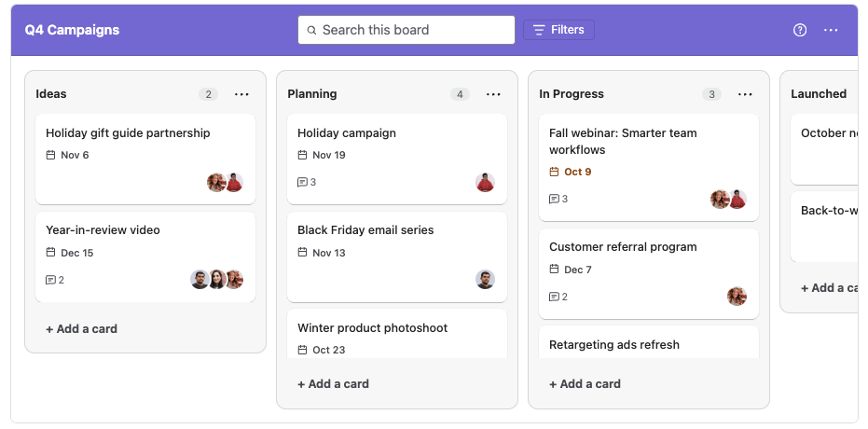Click assignee avatar on Black Friday email series
868x429 pixels.
[x=485, y=280]
